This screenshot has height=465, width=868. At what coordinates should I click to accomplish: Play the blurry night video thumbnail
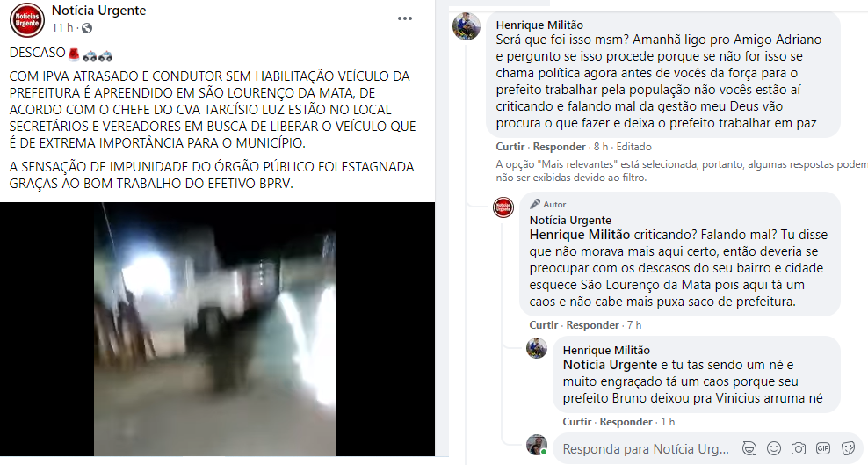217,329
